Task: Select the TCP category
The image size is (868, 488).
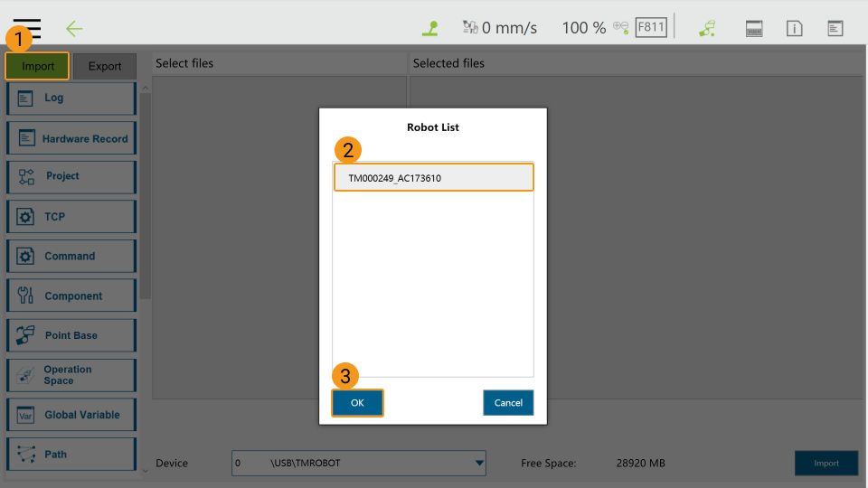Action: click(71, 216)
